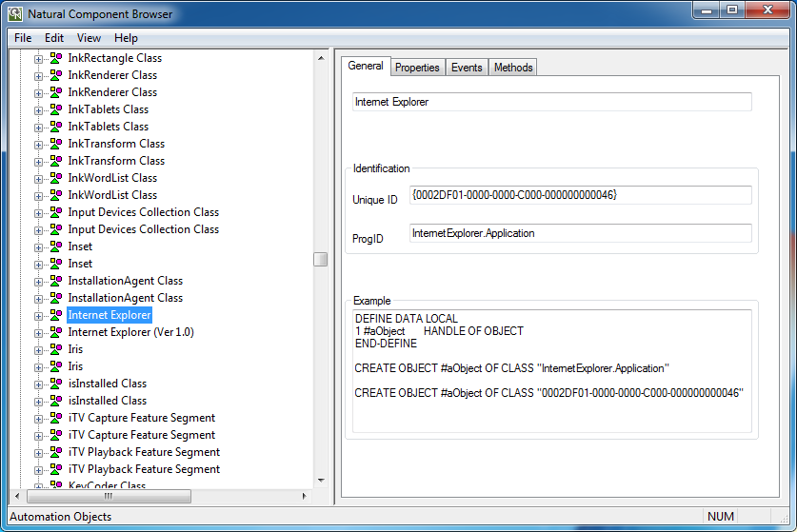This screenshot has height=532, width=797.
Task: Click the icon of the lower isInstalled Class
Action: click(56, 401)
